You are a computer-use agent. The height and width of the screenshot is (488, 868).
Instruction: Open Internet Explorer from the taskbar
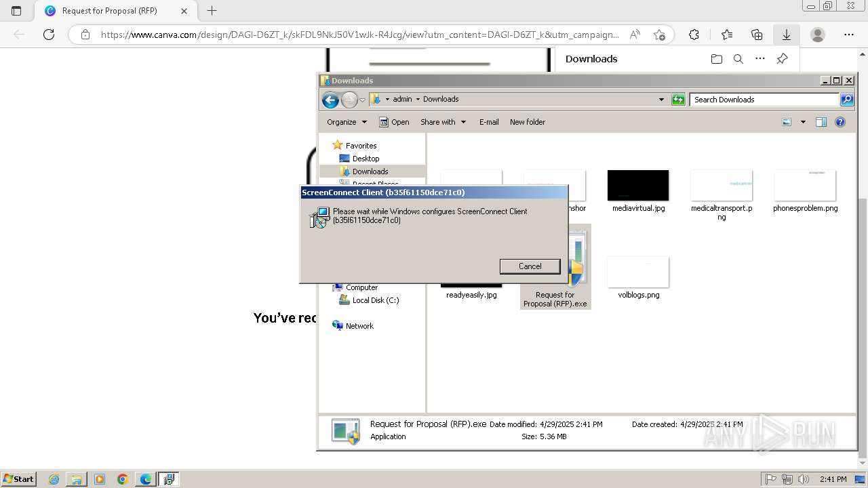point(54,479)
